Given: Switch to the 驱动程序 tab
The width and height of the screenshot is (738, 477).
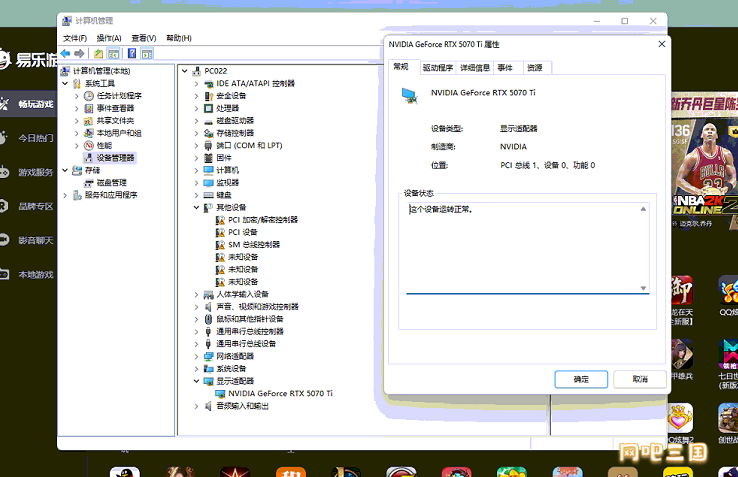Looking at the screenshot, I should [438, 68].
